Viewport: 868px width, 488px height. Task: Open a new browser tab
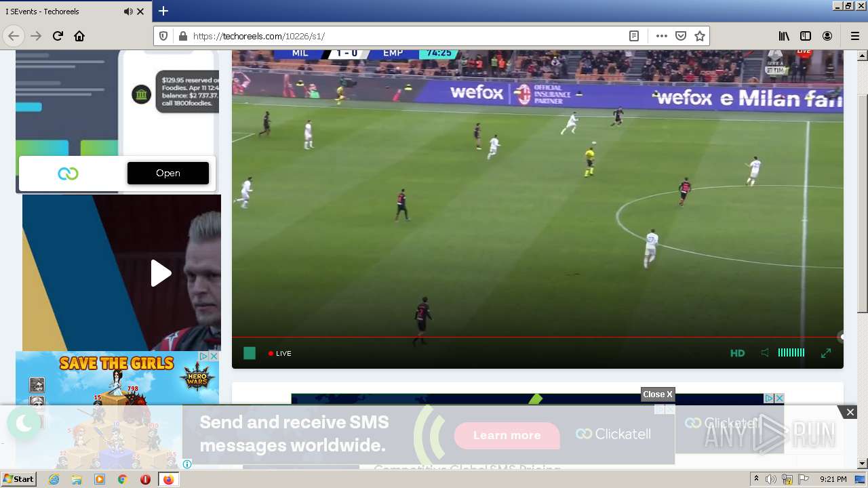163,11
